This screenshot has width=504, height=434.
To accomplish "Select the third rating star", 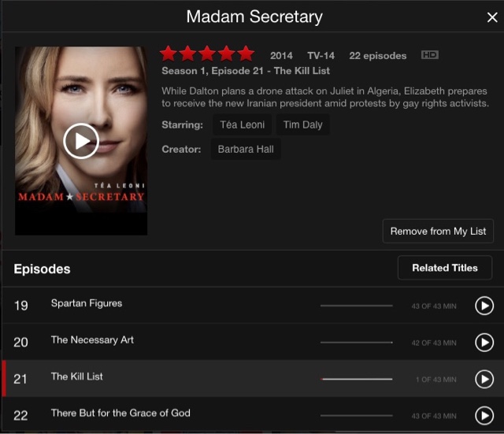I will (x=207, y=54).
